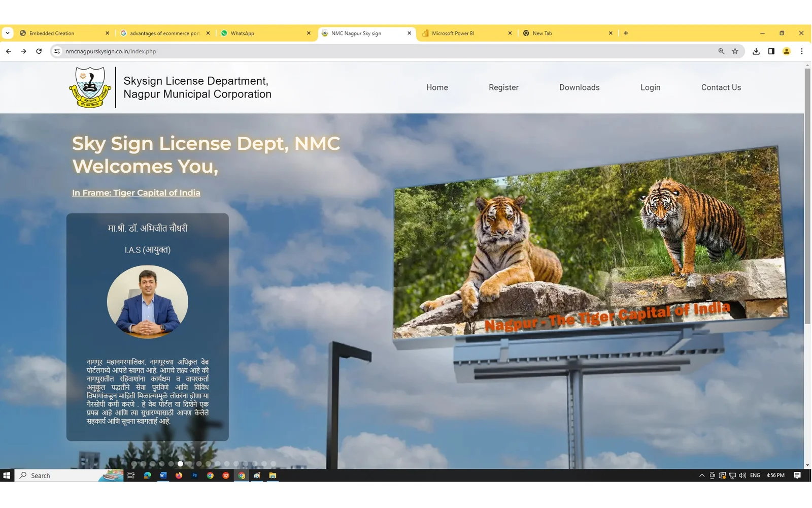Open the Chrome downloads icon

click(x=756, y=51)
